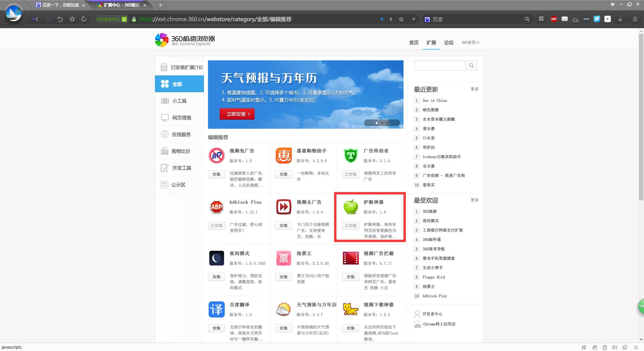The height and width of the screenshot is (351, 644).
Task: Click the extension store search input field
Action: point(439,65)
